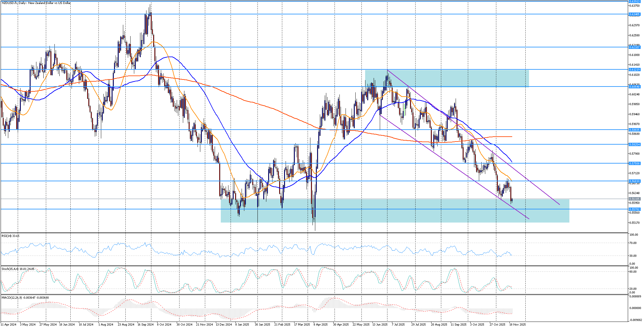The height and width of the screenshot is (328, 644).
Task: Select the 0.55702 support price label
Action: (x=634, y=209)
